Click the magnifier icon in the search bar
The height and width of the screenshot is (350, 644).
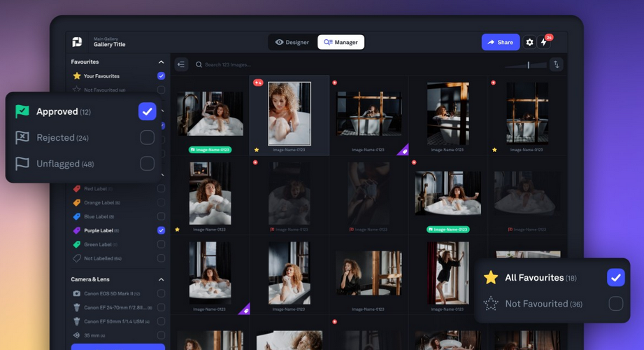[x=199, y=64]
